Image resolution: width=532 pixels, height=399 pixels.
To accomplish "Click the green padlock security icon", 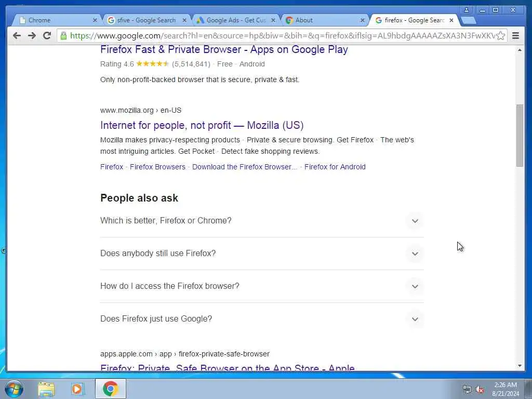I will [63, 36].
